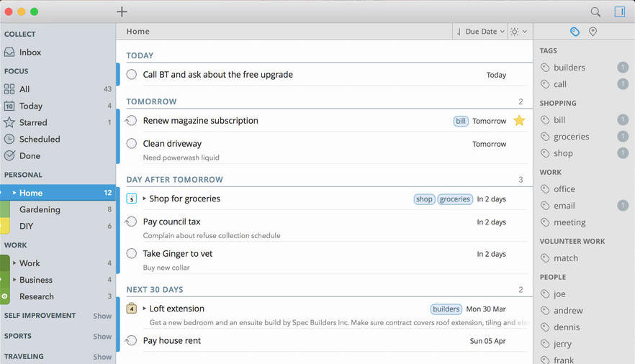The width and height of the screenshot is (635, 364).
Task: Select the Starred list in Focus
Action: pos(32,122)
